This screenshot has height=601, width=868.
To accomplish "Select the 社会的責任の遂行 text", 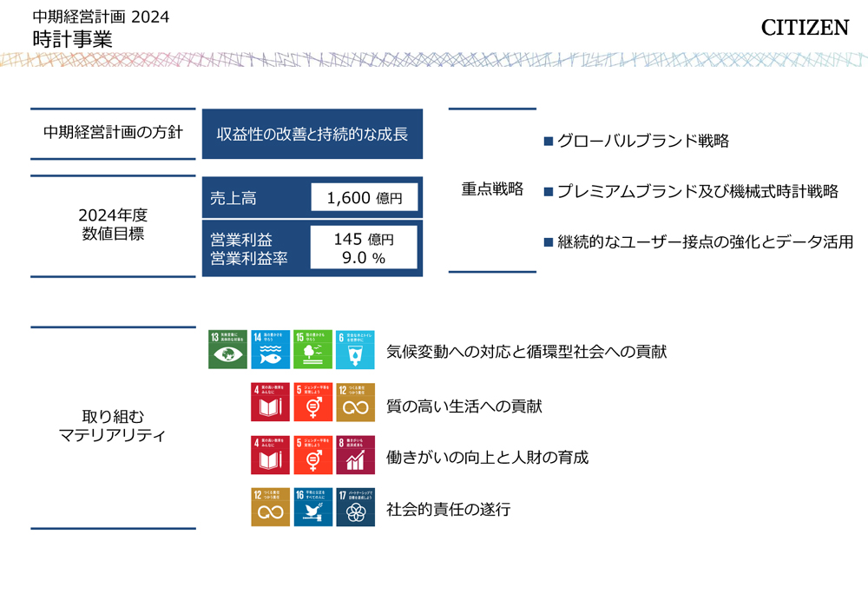I will click(449, 510).
